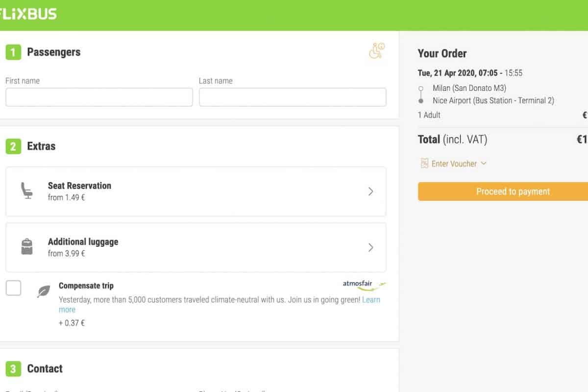Expand Additional luggage with right chevron

pos(371,247)
